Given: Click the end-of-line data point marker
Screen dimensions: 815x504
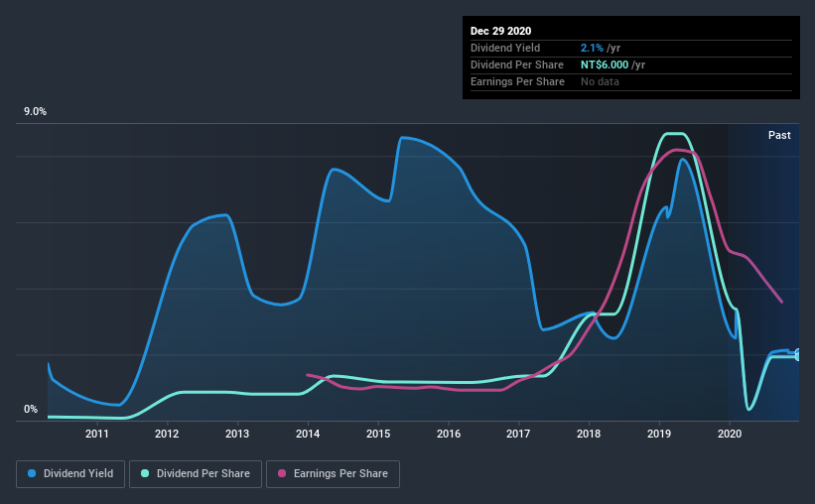Looking at the screenshot, I should 798,355.
